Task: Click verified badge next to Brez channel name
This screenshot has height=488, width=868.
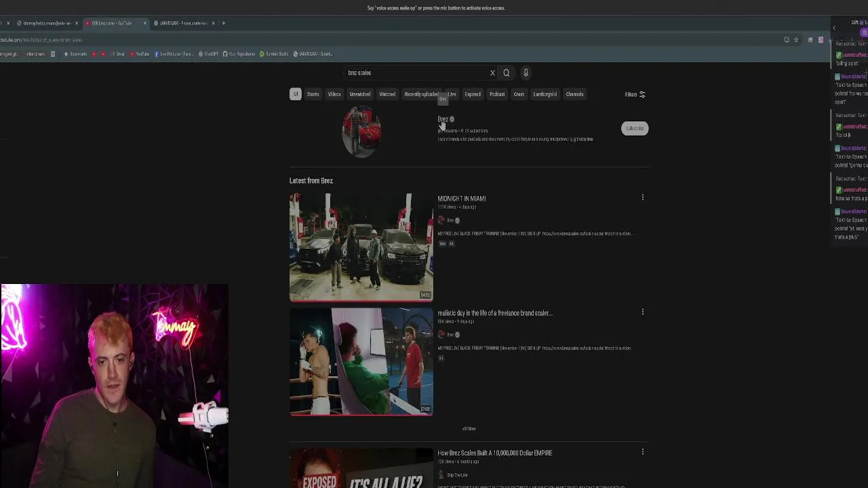Action: tap(452, 119)
